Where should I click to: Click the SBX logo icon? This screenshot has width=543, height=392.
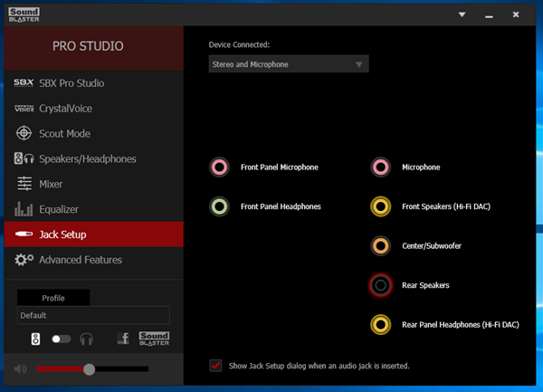[x=24, y=82]
